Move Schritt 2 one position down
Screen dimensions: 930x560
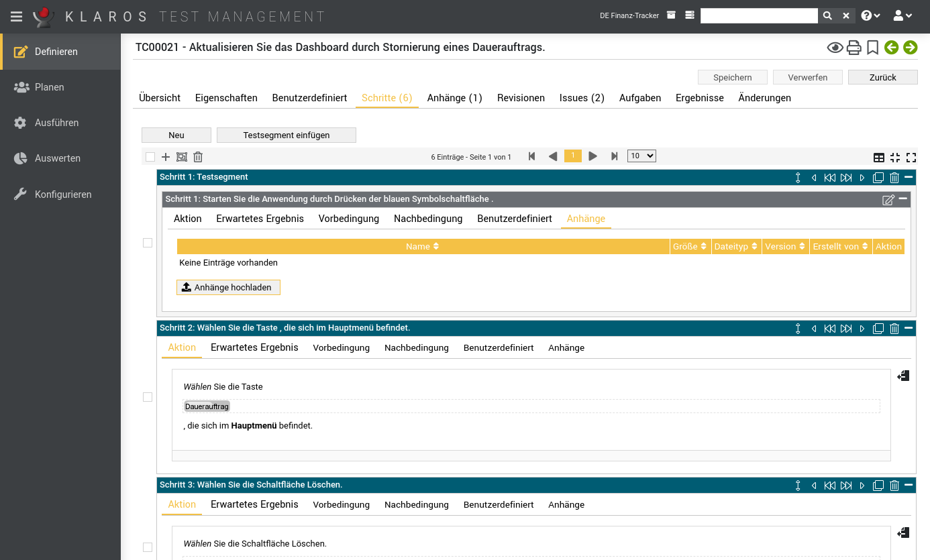tap(862, 329)
